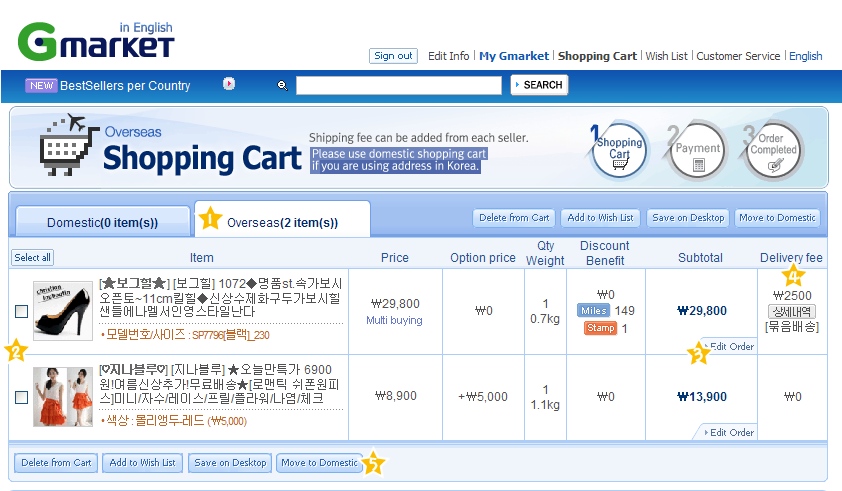Click the NEW badge on blue bar
842x491 pixels.
click(41, 85)
